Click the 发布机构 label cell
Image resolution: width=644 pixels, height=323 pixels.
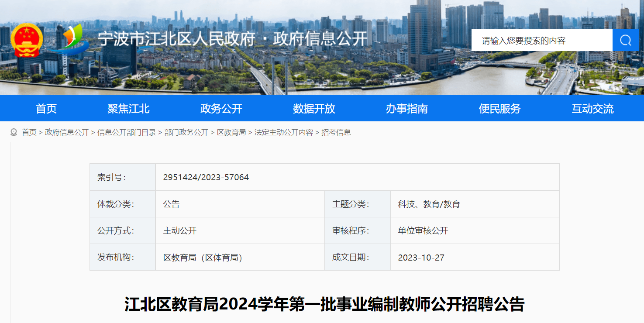point(123,257)
